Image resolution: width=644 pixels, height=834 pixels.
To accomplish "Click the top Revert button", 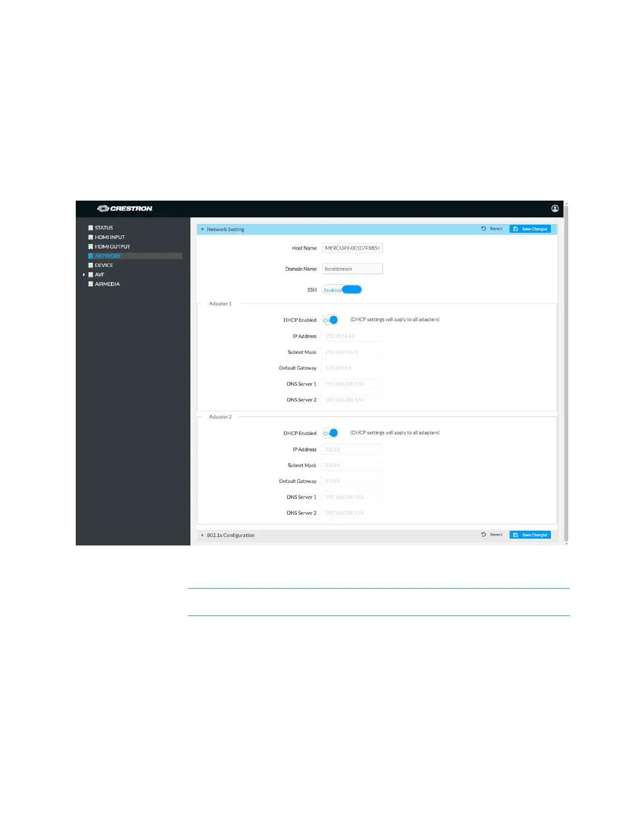I will [492, 229].
